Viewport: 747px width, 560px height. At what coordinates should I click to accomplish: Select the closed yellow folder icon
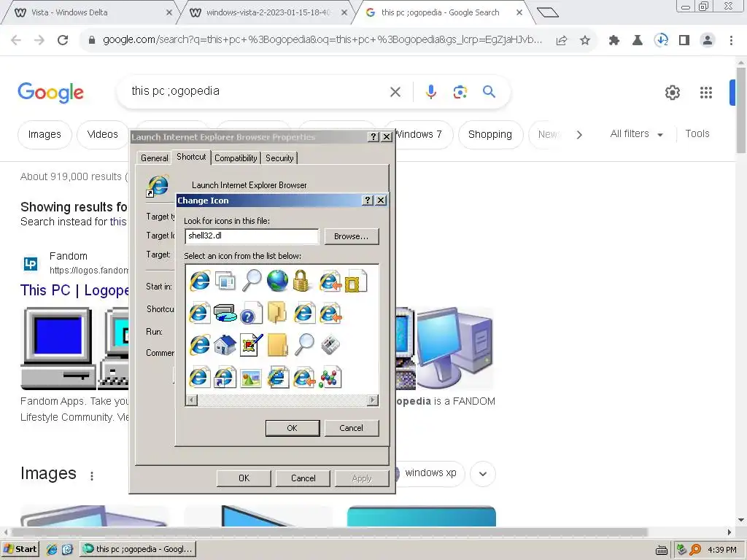click(x=277, y=345)
